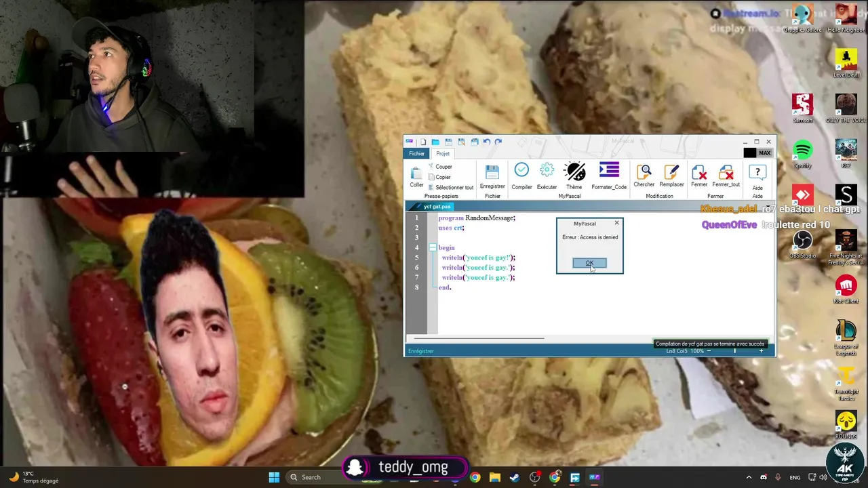
Task: Click the 'uses crt;' code line
Action: 451,228
